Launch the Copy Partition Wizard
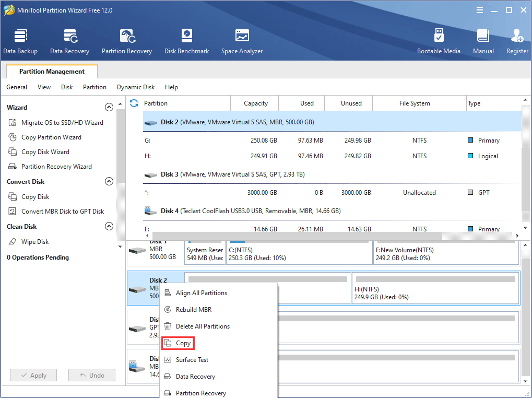 [45, 137]
